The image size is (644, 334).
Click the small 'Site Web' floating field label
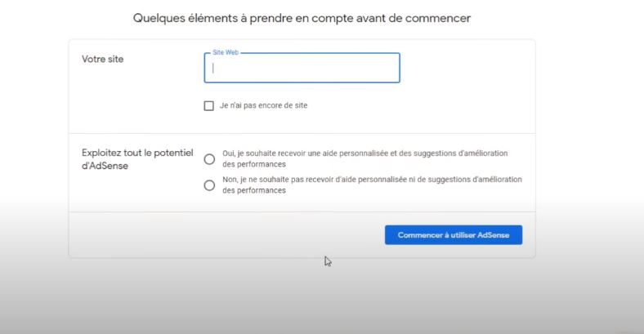tap(225, 52)
